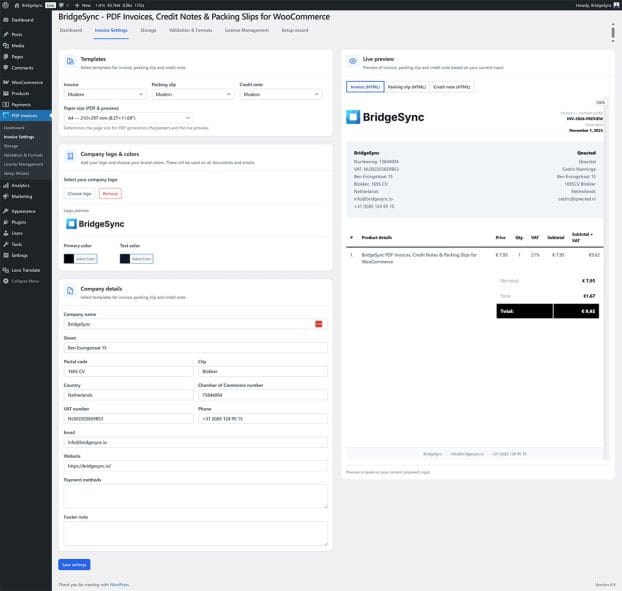
Task: Click the Bridgesync site home icon in the admin bar
Action: (17, 5)
